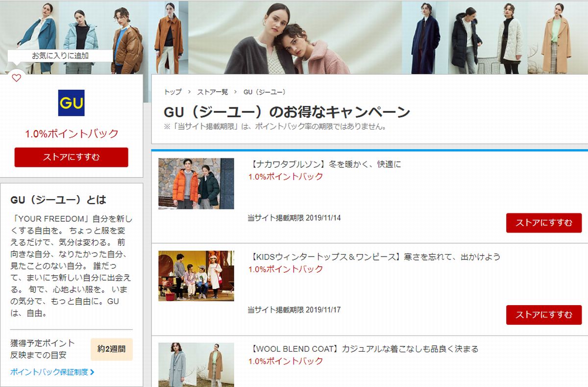
Task: Click 獲得予定ポイント反映までの目安 label
Action: coord(43,349)
